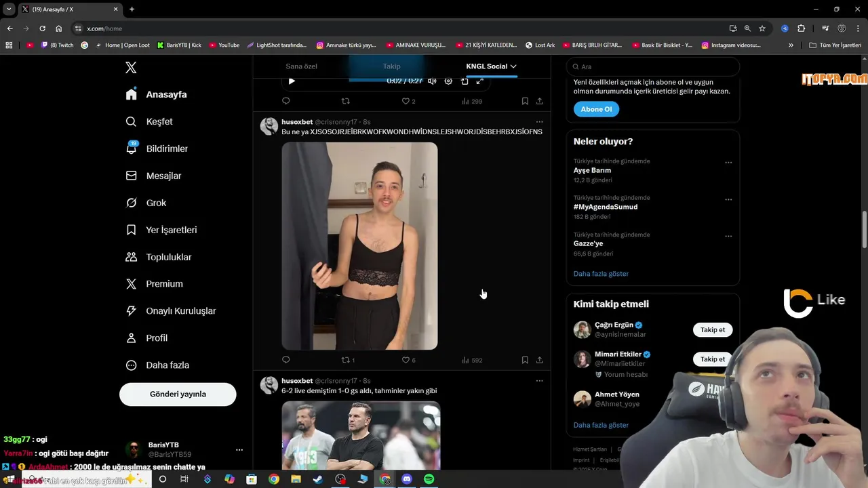The height and width of the screenshot is (488, 868).
Task: Like the post with 6 likes
Action: click(408, 360)
